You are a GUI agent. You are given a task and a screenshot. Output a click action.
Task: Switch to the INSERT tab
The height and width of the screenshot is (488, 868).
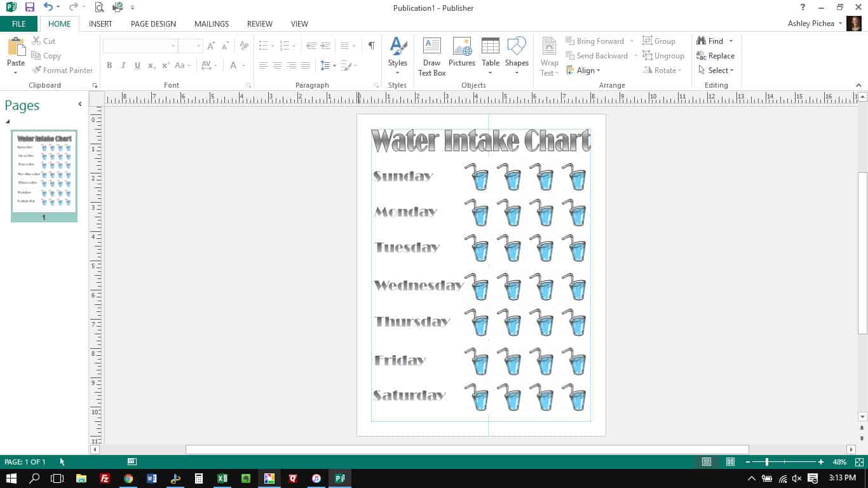point(100,24)
